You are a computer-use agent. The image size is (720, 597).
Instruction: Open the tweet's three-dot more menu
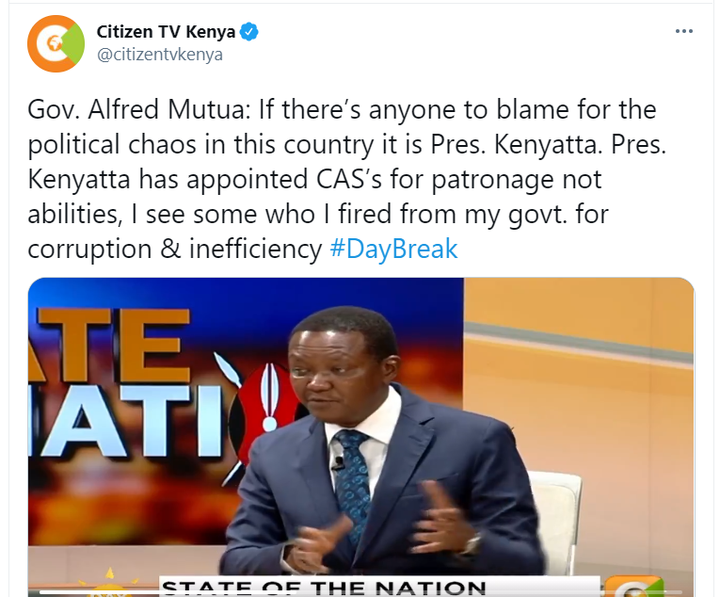tap(684, 31)
